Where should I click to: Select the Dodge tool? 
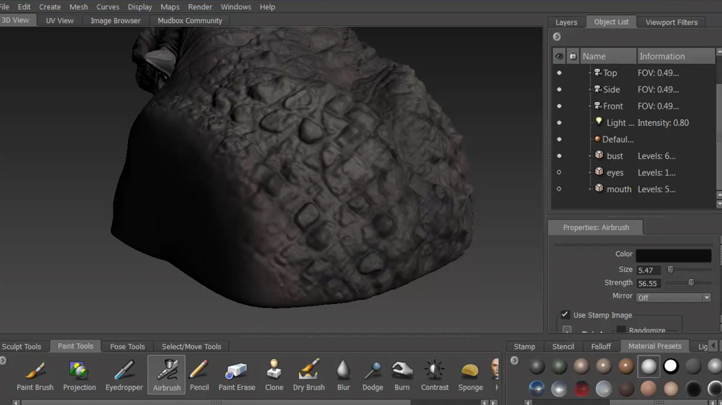[x=373, y=375]
